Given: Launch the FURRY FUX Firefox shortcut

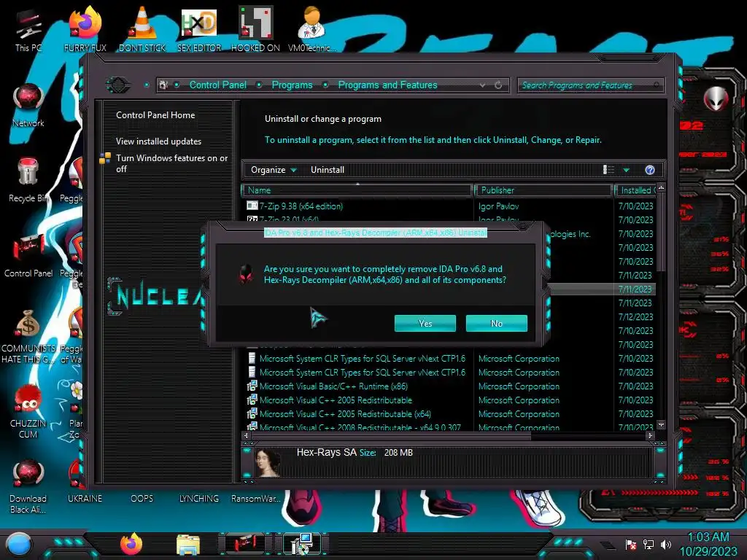Looking at the screenshot, I should pyautogui.click(x=85, y=29).
